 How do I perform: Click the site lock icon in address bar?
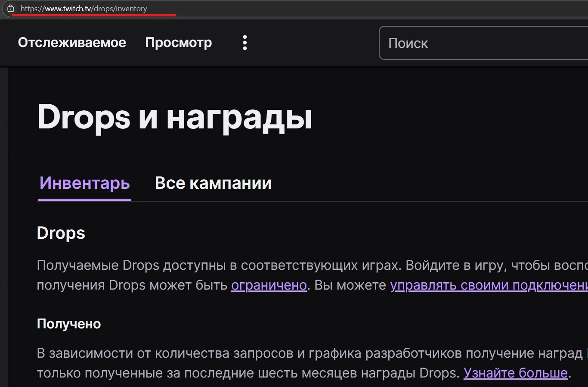pos(11,9)
